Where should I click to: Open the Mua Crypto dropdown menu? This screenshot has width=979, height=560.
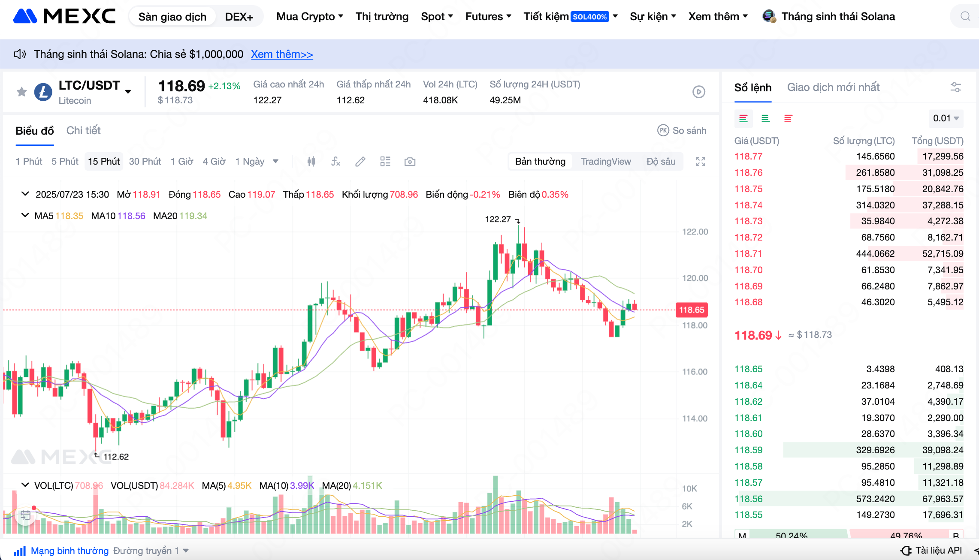pyautogui.click(x=310, y=16)
